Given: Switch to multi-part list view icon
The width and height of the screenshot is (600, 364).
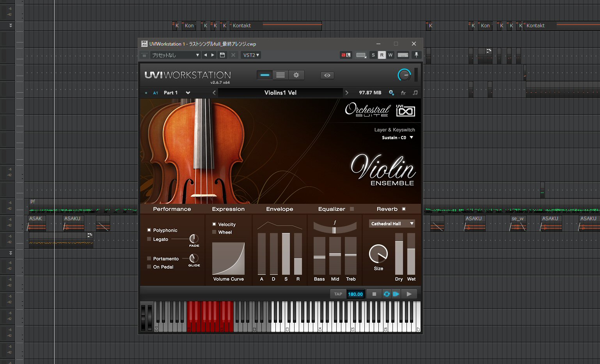Looking at the screenshot, I should 280,75.
